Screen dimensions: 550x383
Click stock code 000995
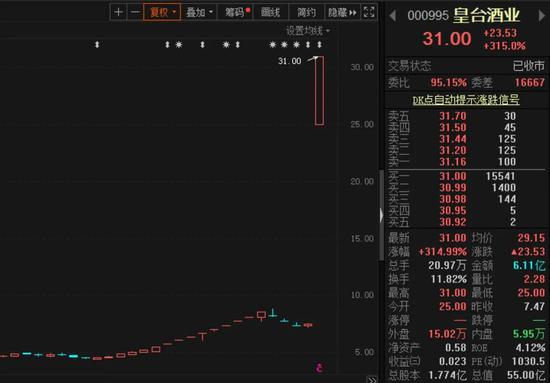coord(428,15)
